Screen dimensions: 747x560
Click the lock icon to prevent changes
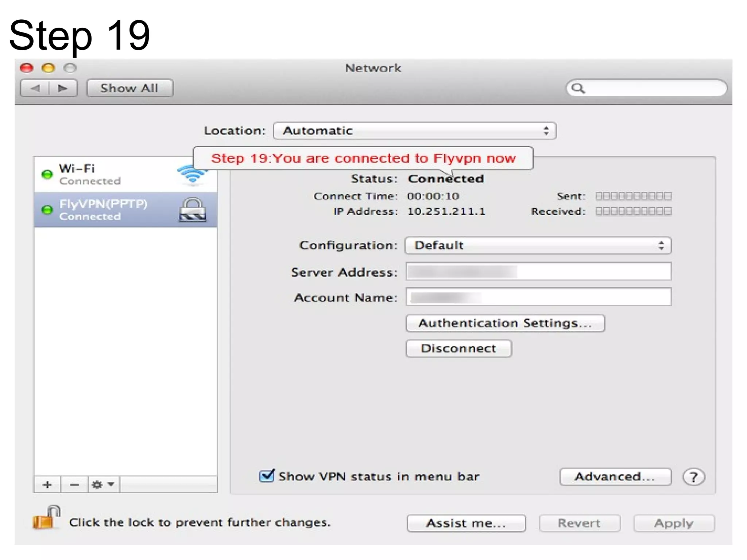coord(46,518)
